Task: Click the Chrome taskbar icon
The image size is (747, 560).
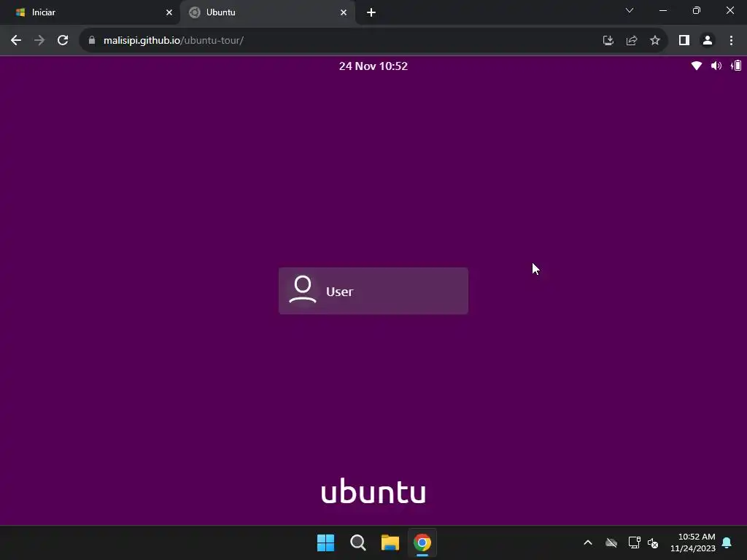Action: coord(422,542)
